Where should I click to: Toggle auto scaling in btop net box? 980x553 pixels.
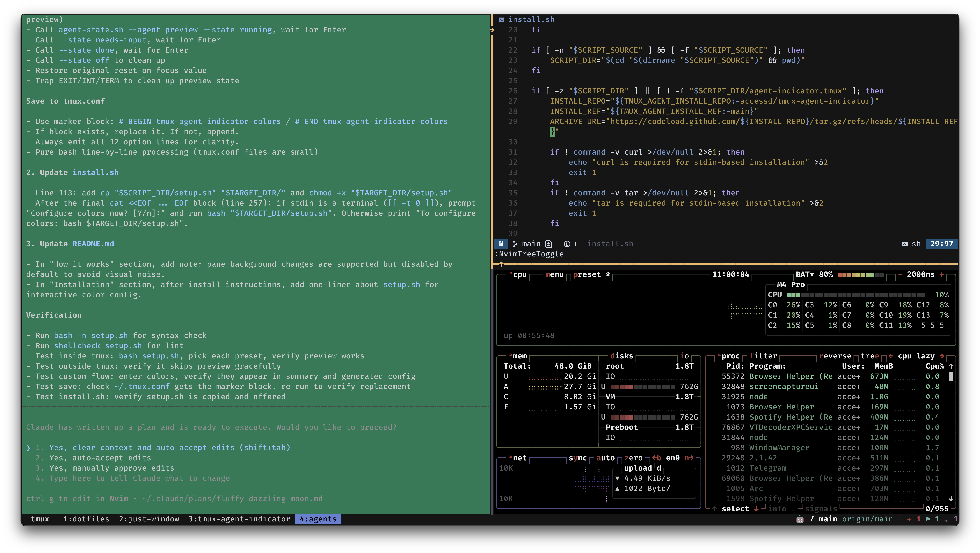605,458
